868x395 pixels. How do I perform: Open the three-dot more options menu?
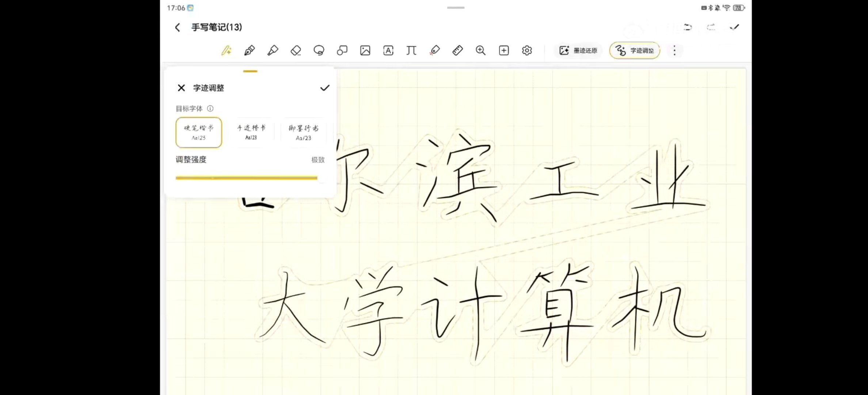coord(674,50)
